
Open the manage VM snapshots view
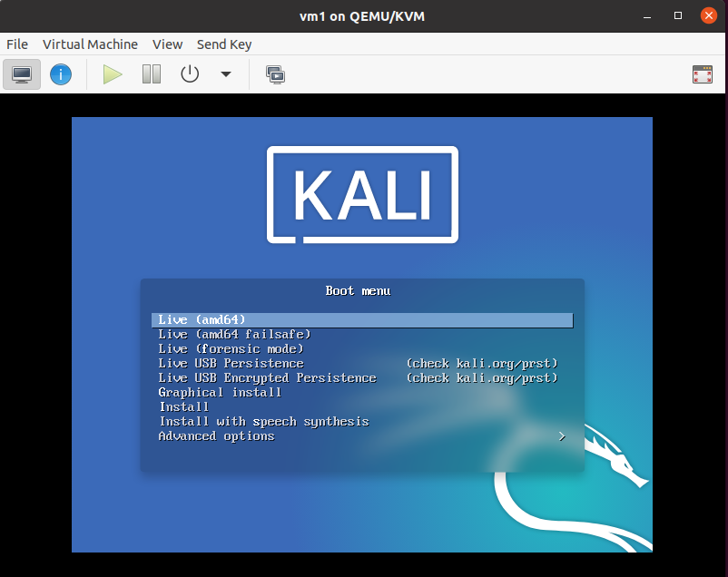(275, 74)
